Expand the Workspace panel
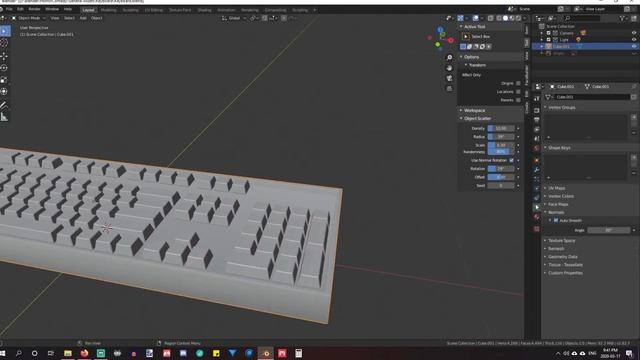This screenshot has height=360, width=640. point(474,110)
